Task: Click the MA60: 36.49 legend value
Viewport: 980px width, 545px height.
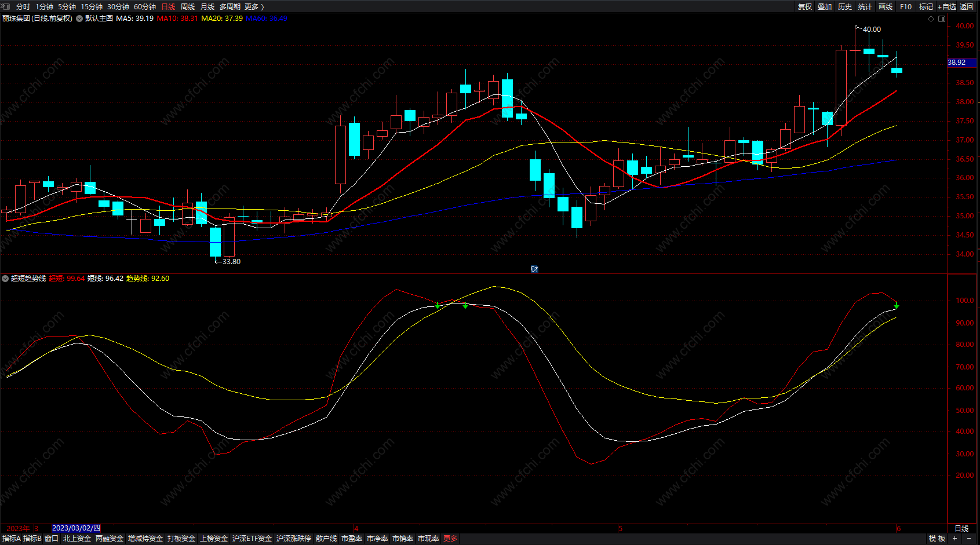Action: (267, 19)
